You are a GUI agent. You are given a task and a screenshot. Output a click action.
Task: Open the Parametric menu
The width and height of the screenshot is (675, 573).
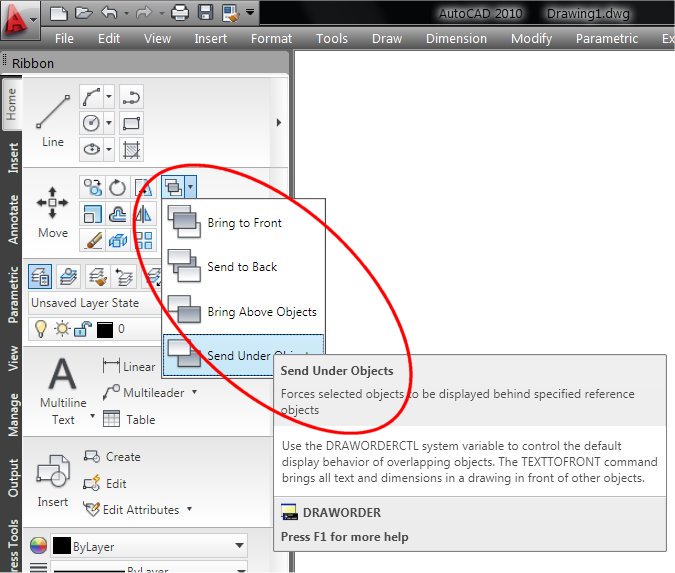(607, 39)
